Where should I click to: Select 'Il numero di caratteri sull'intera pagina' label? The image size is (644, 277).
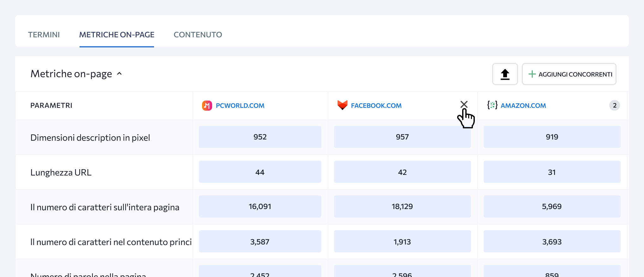point(105,207)
